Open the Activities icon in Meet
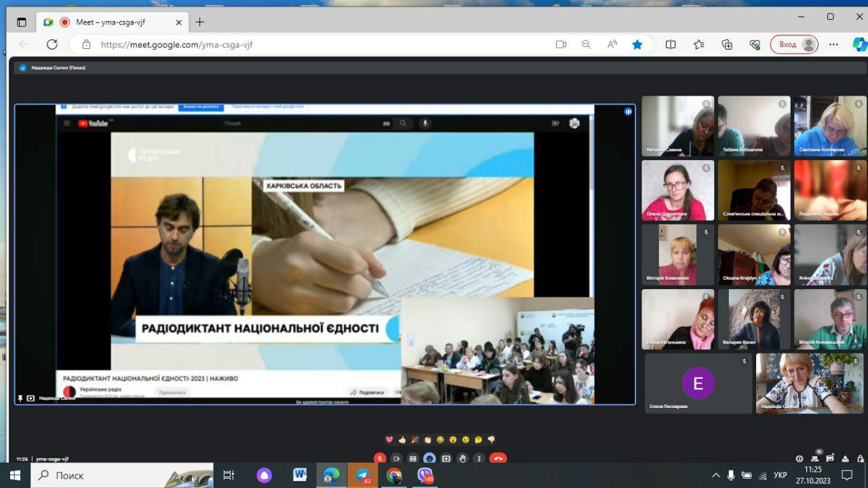The image size is (868, 488). click(845, 459)
